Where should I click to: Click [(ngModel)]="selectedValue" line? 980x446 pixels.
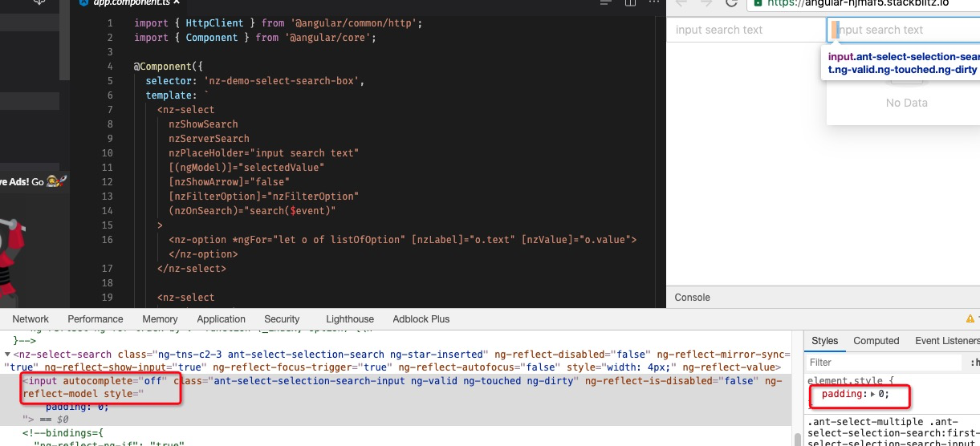[x=246, y=168]
